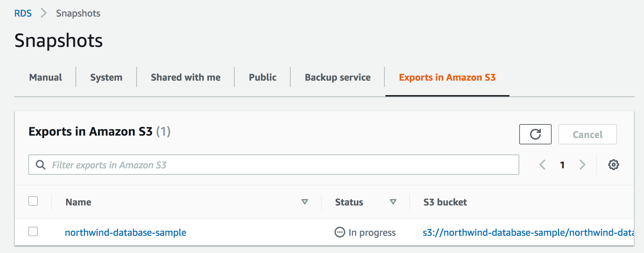Click the refresh exports icon button
The image size is (644, 253).
point(535,134)
